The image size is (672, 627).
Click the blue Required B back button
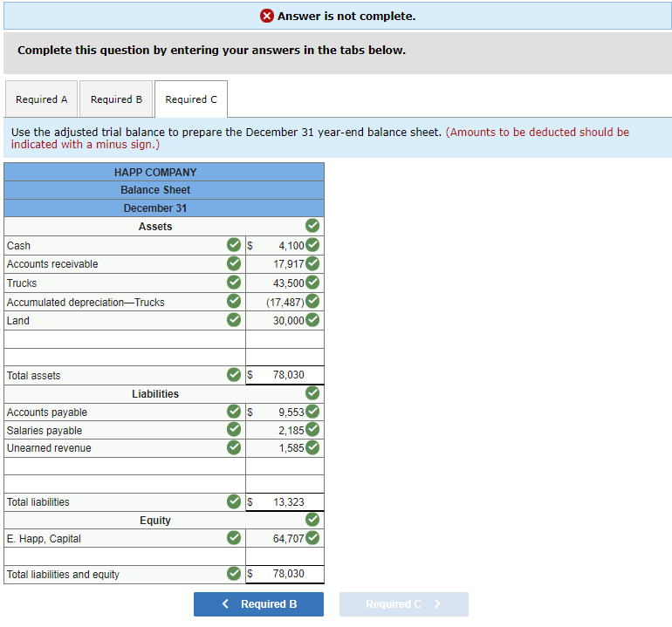coord(258,603)
